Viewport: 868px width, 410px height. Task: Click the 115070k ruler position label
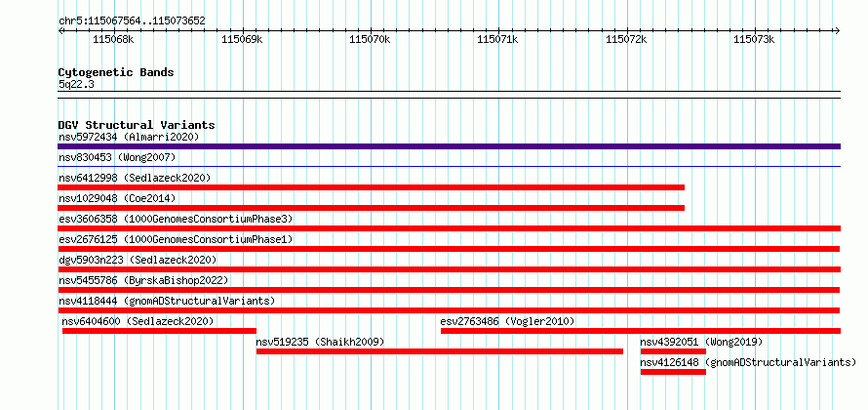pos(370,39)
